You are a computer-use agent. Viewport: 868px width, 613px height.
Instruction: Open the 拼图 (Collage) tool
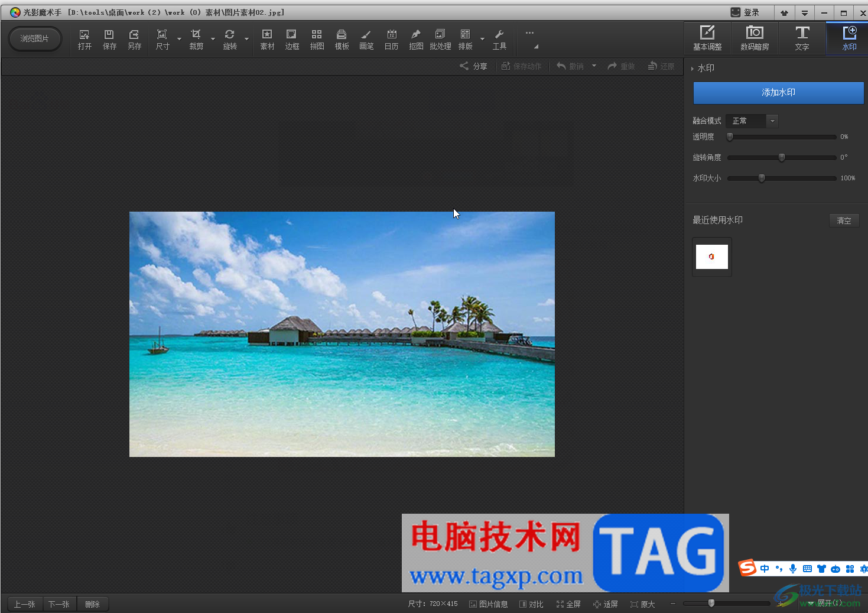coord(317,40)
